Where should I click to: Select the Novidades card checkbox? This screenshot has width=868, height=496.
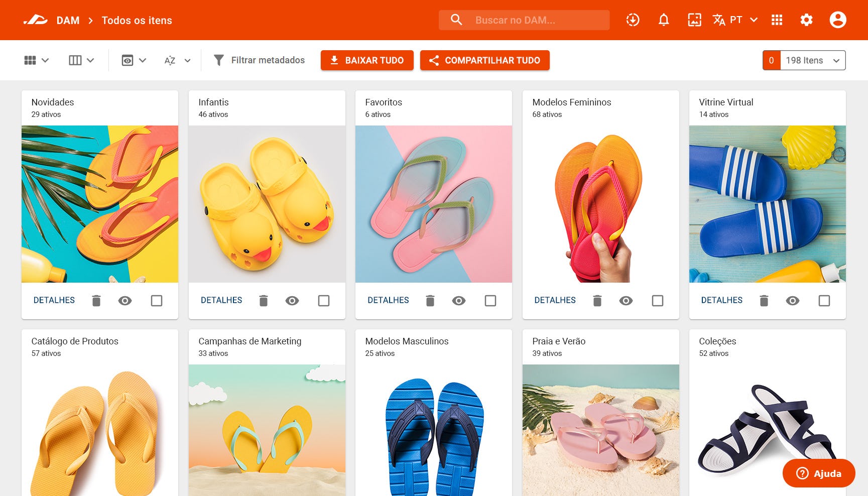[157, 301]
